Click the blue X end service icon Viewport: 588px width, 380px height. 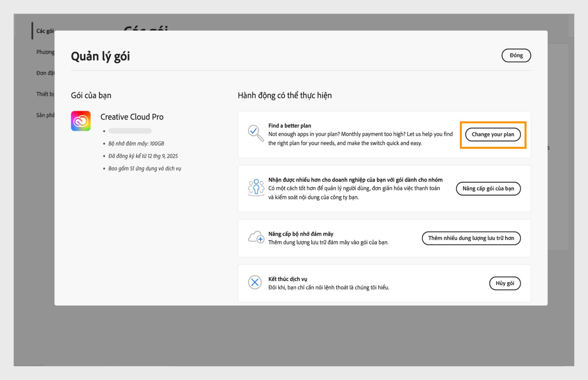click(255, 282)
